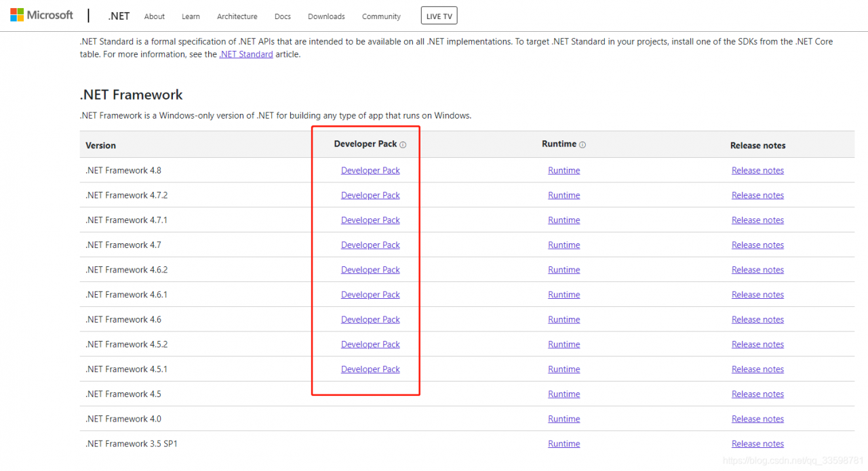Open Release notes for .NET Framework 4.6

[757, 320]
